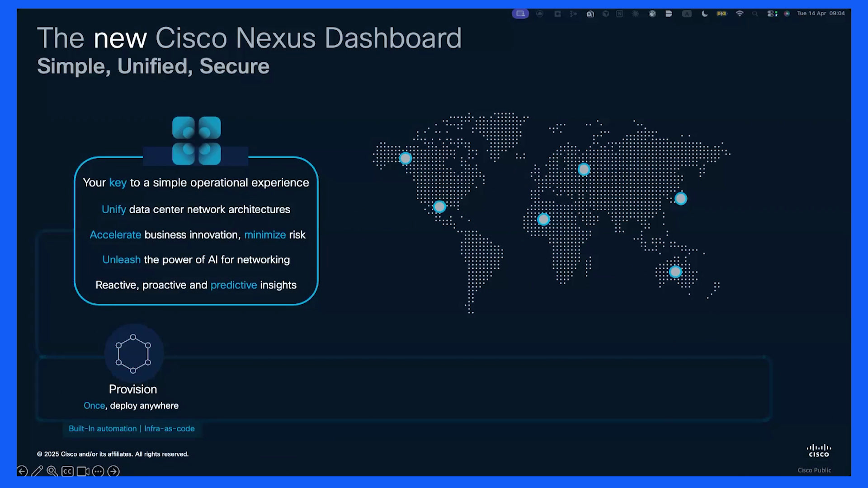Open the Wi-Fi menu

click(x=740, y=14)
